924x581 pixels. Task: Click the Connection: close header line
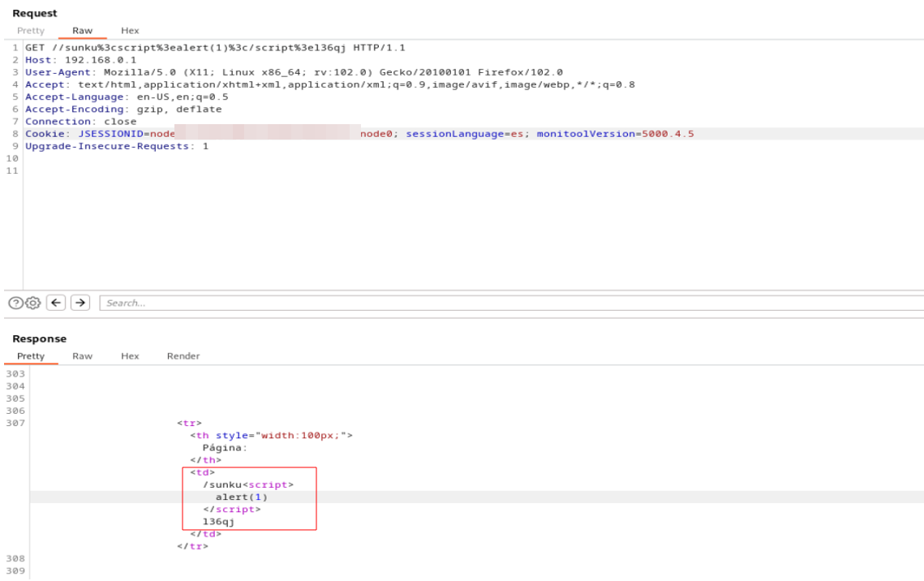(81, 122)
